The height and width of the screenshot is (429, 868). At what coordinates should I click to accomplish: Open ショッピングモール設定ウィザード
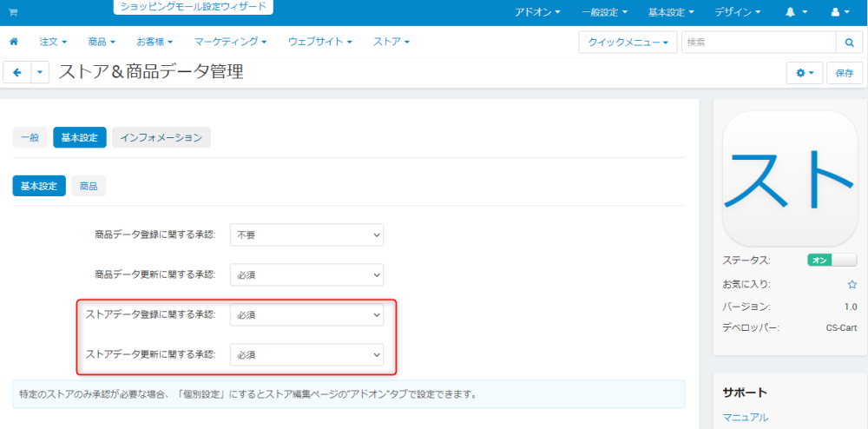194,7
